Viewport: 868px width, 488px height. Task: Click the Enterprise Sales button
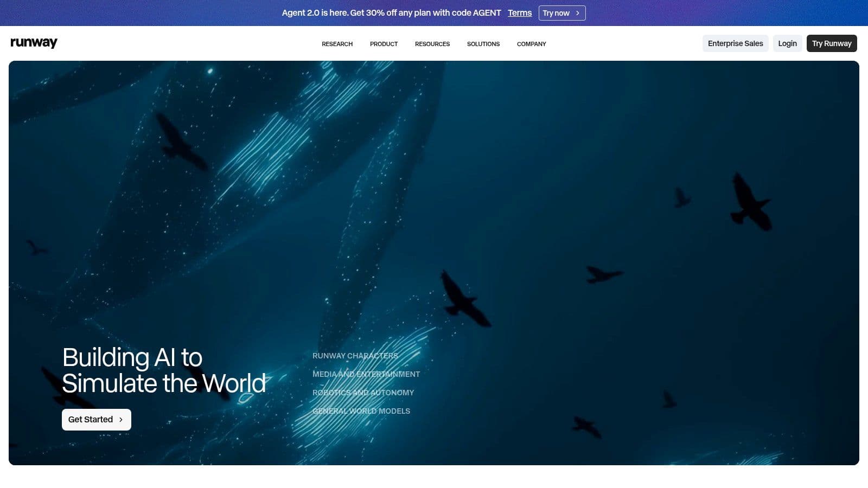(x=735, y=43)
